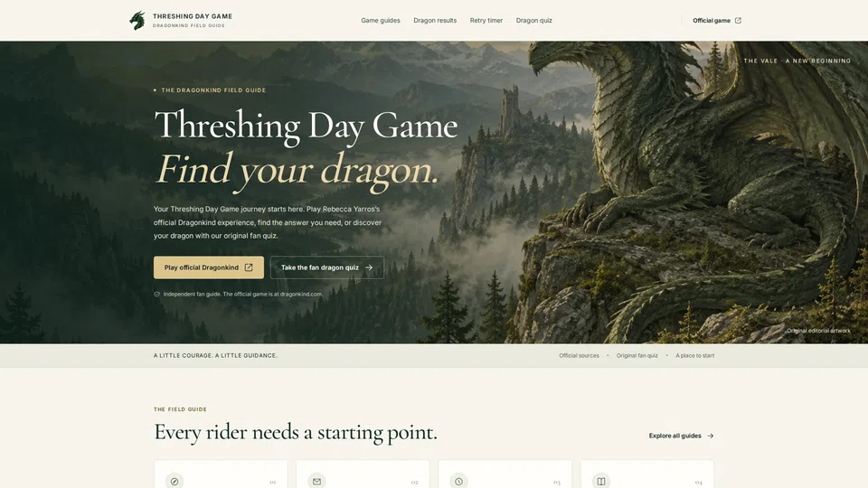This screenshot has height=488, width=868.
Task: Click THE FIELD GUIDE section label
Action: tap(180, 409)
